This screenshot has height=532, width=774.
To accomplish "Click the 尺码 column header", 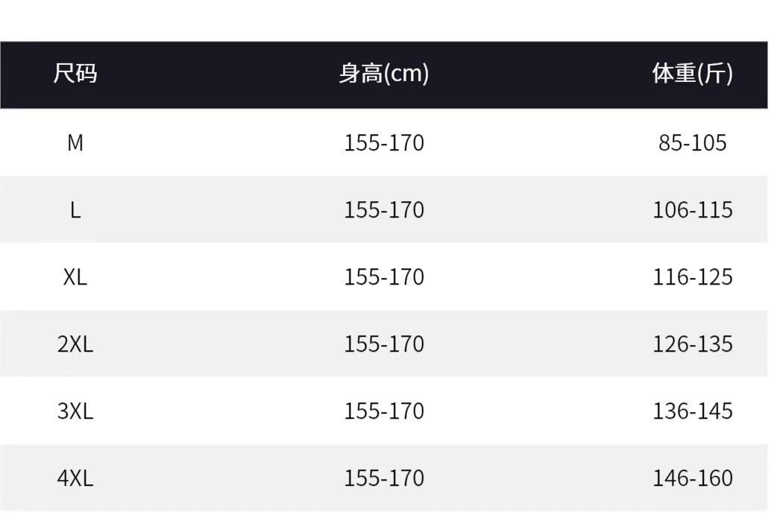I will [75, 74].
